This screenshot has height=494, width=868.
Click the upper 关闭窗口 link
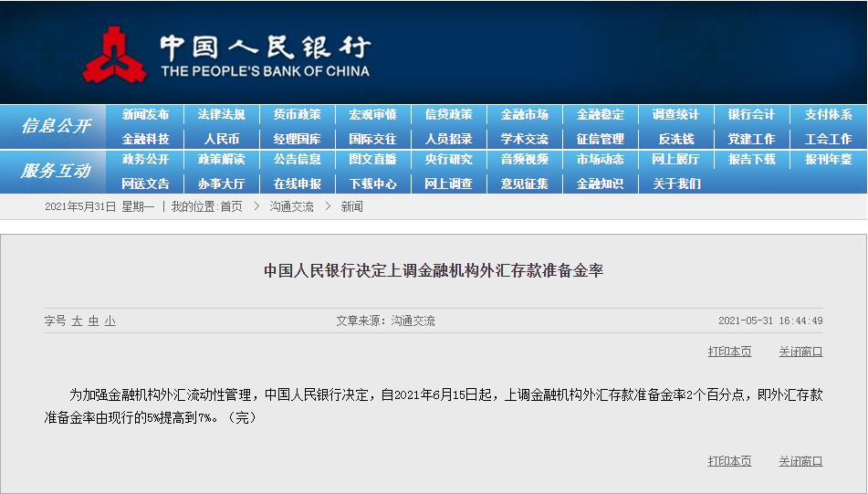[800, 352]
